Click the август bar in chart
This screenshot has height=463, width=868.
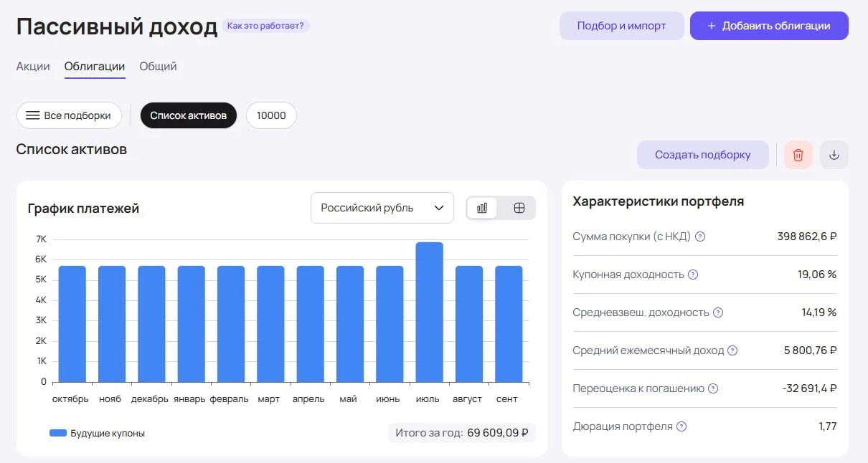pos(469,324)
